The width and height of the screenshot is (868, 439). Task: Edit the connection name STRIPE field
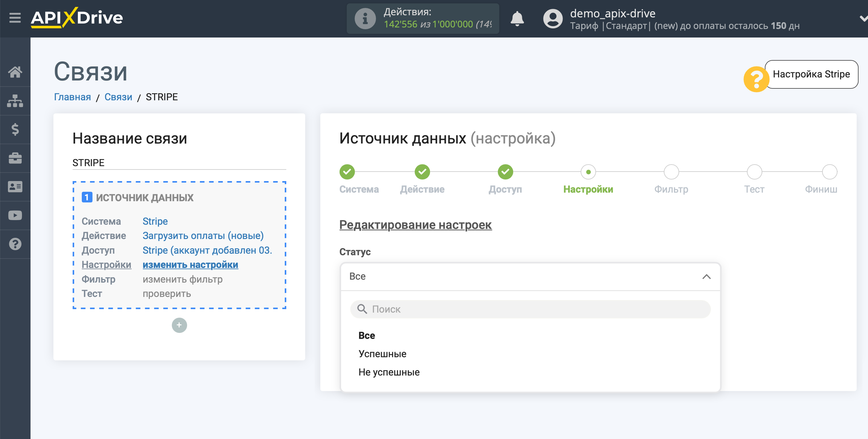coord(179,162)
